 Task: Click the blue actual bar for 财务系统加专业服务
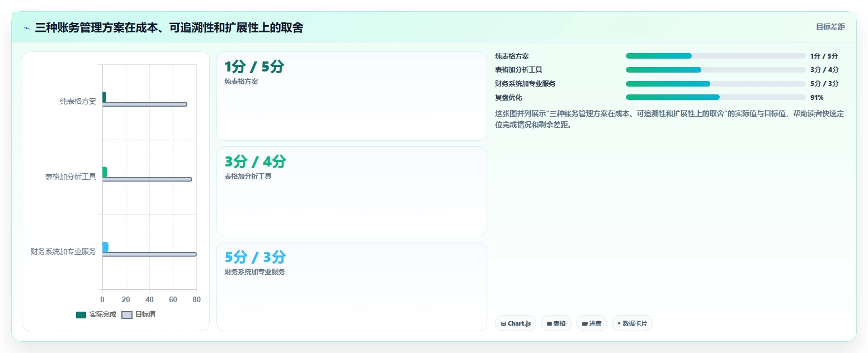(x=105, y=247)
